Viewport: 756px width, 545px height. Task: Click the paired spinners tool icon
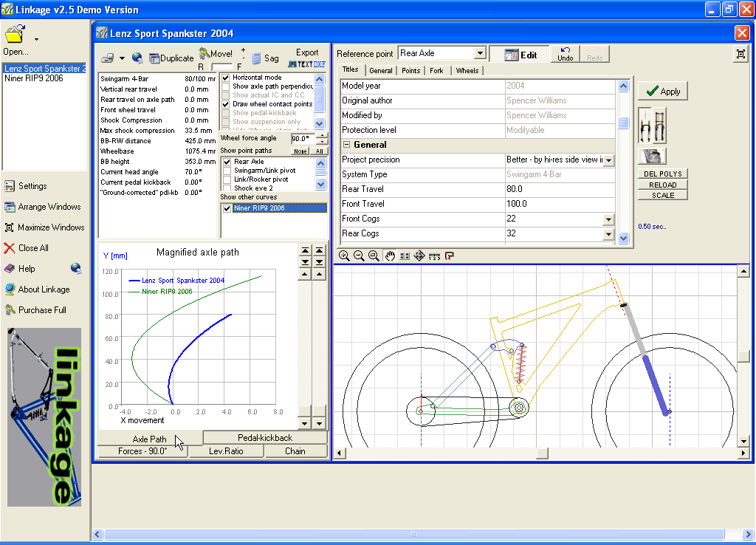(x=405, y=256)
